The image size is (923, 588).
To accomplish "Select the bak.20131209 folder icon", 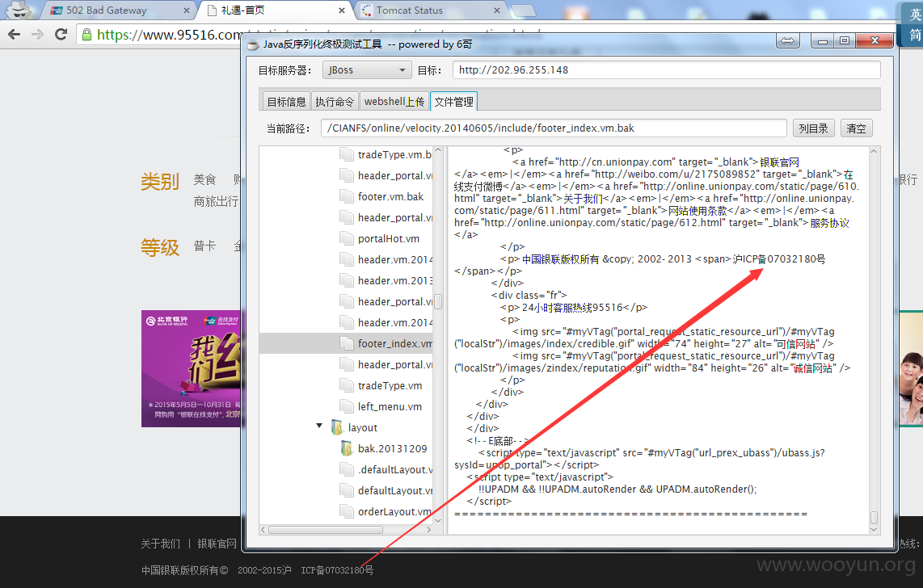I will (347, 448).
